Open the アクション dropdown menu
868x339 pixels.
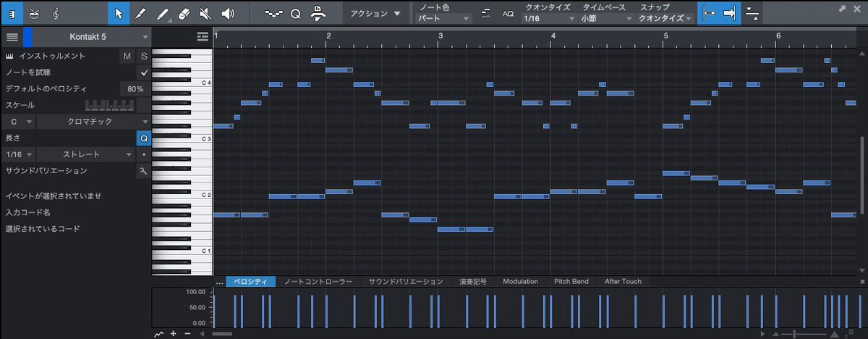pos(375,13)
